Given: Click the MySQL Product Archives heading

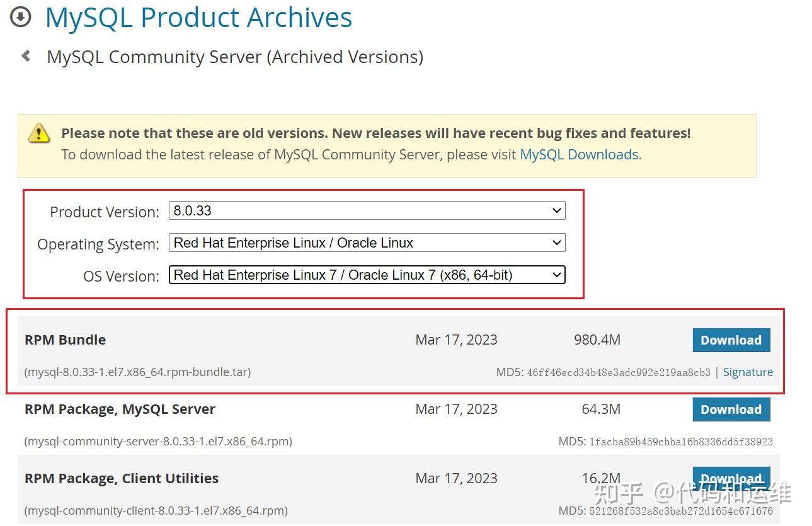Looking at the screenshot, I should [198, 18].
